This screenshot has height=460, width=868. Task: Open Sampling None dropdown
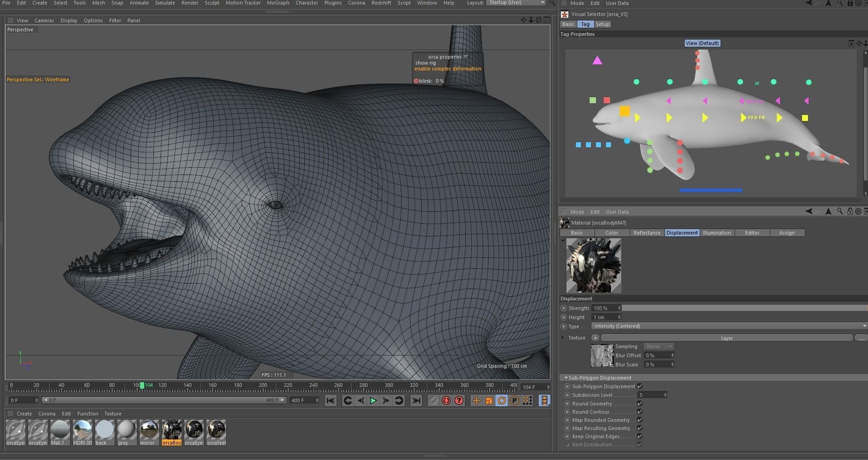coord(658,346)
